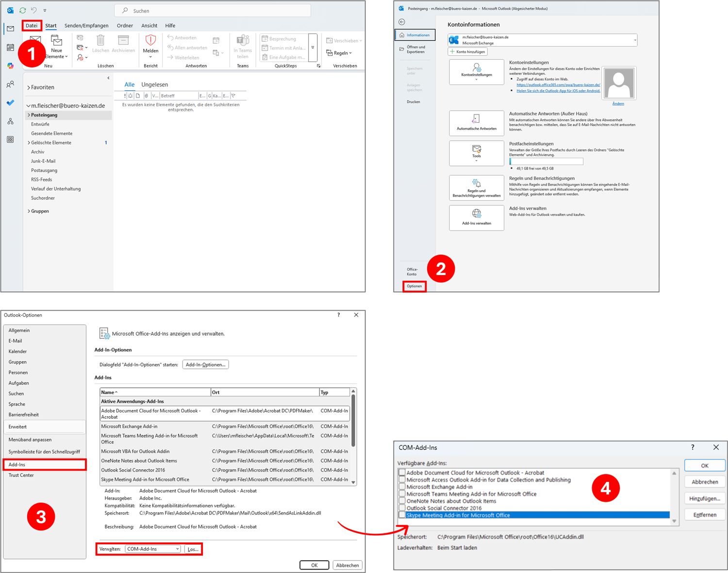The image size is (728, 573).
Task: Click Entfernen in COM-Add-Ins dialog
Action: [x=705, y=515]
